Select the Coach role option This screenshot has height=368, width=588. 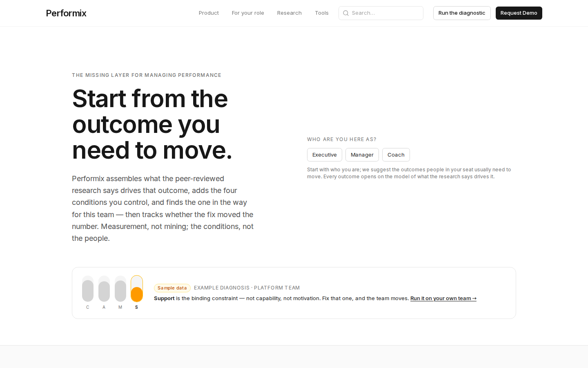tap(396, 155)
